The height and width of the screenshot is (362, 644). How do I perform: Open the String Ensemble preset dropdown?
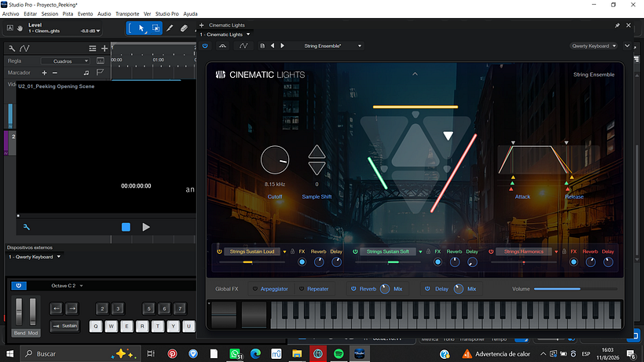coord(360,46)
